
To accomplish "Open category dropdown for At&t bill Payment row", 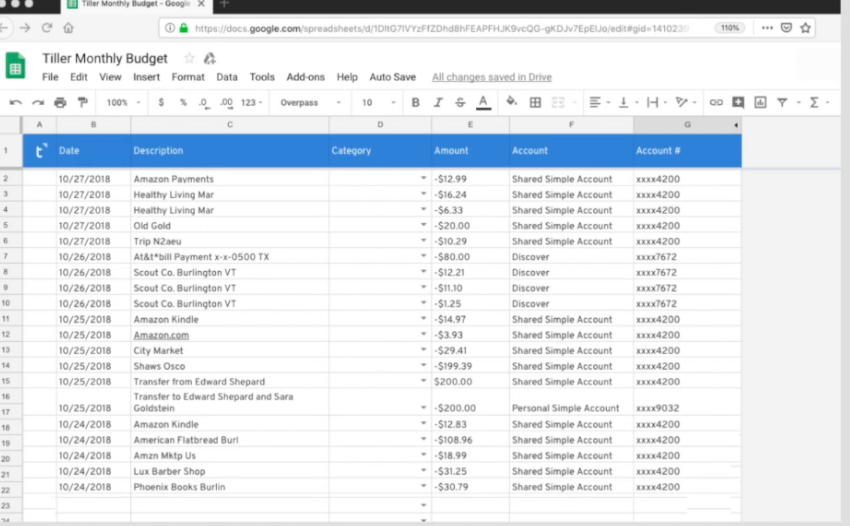I will (x=423, y=256).
